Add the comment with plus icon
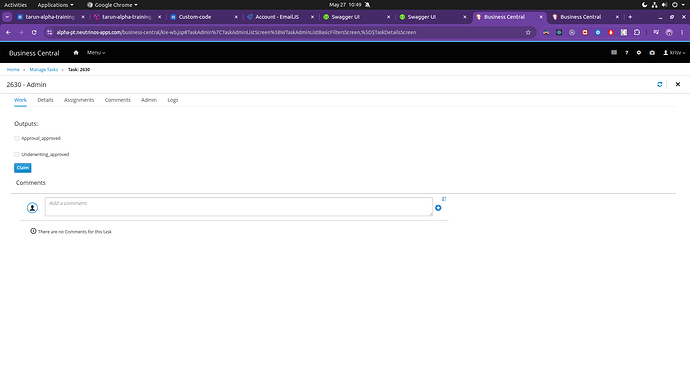 point(438,208)
